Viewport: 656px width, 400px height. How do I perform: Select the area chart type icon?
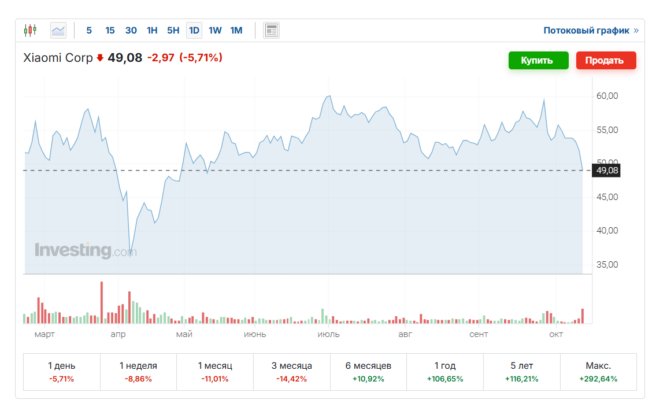coord(58,30)
